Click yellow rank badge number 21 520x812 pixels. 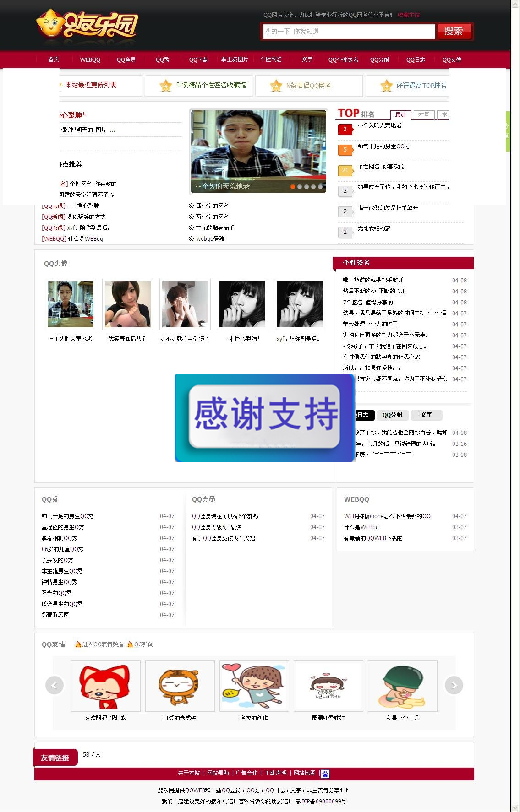pyautogui.click(x=345, y=170)
